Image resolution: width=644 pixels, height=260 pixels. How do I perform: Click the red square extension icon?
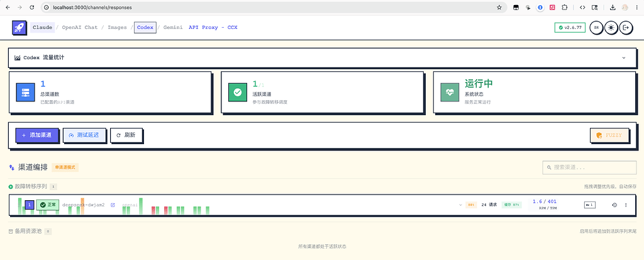click(x=552, y=8)
